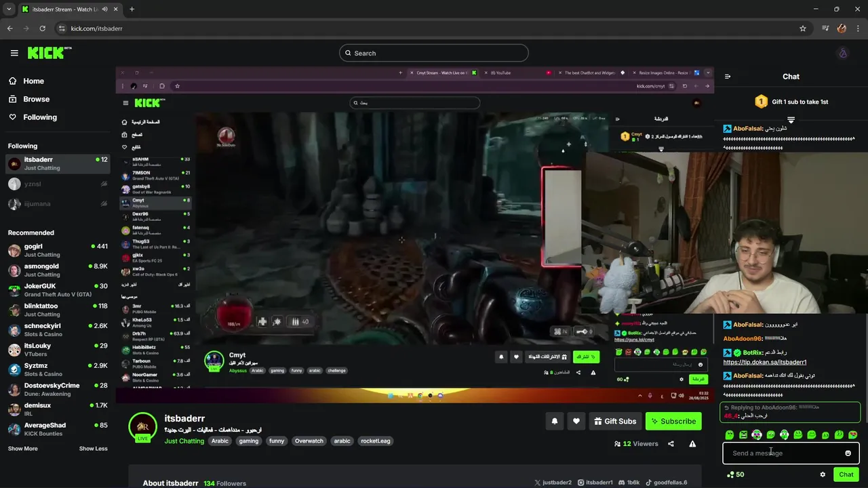This screenshot has width=868, height=488.
Task: Reload the page in browser toolbar
Action: [42, 28]
